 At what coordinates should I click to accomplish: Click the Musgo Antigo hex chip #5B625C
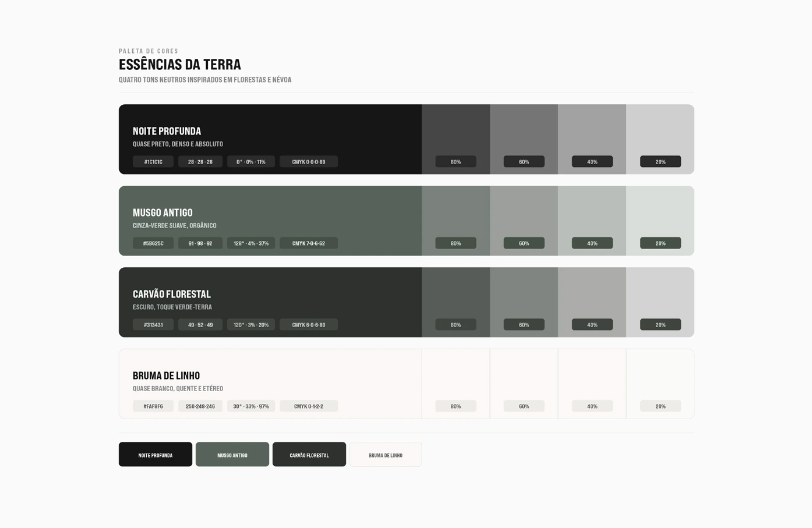[x=153, y=243]
